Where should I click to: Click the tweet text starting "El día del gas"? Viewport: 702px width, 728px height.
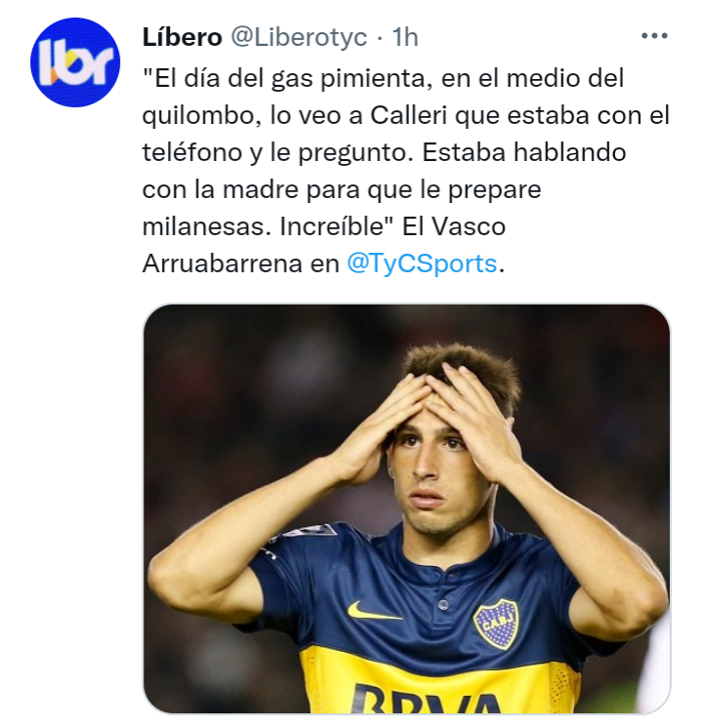406,171
